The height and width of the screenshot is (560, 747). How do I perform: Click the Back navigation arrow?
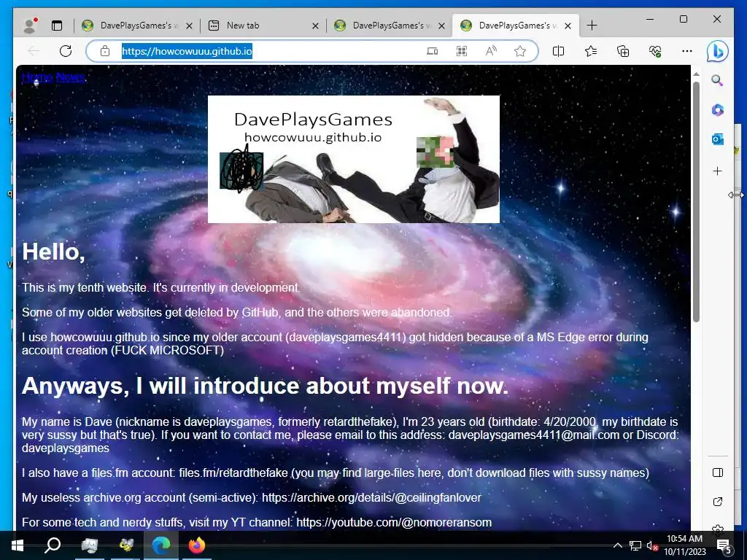click(34, 51)
